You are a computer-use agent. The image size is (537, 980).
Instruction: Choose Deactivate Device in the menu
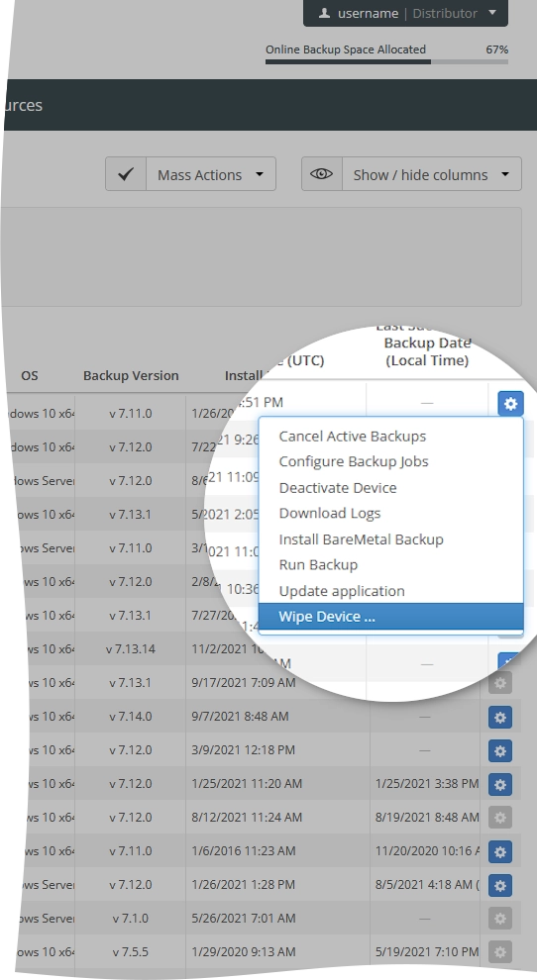[x=338, y=487]
